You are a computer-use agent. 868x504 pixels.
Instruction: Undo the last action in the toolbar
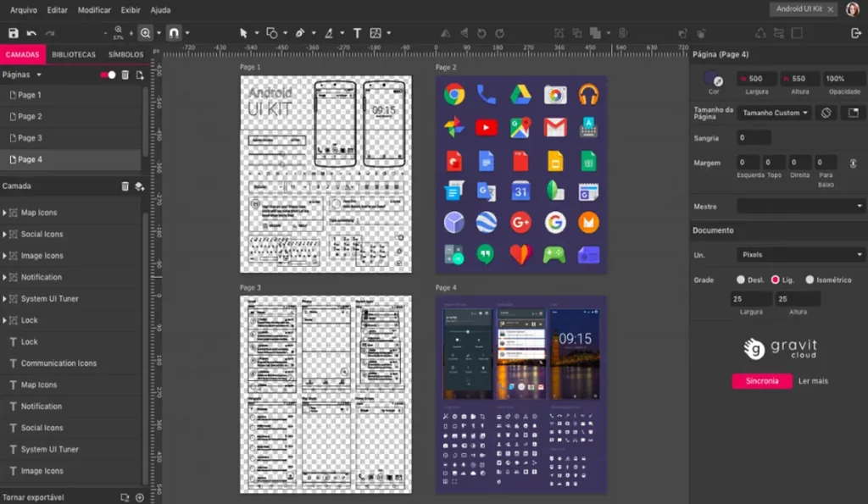(x=31, y=33)
